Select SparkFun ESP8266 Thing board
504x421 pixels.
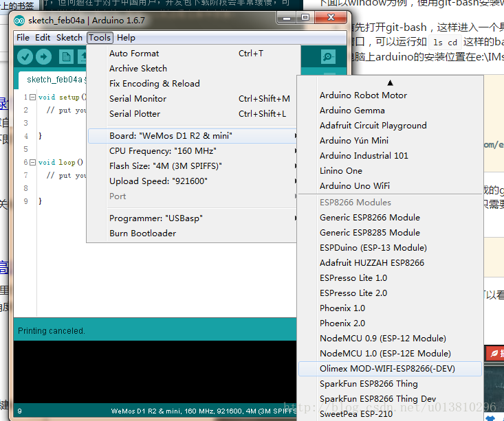(x=390, y=384)
